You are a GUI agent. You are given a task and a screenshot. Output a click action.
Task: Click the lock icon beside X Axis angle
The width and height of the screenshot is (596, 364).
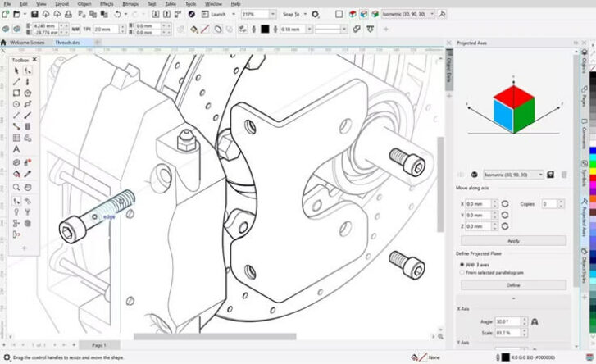click(x=535, y=322)
